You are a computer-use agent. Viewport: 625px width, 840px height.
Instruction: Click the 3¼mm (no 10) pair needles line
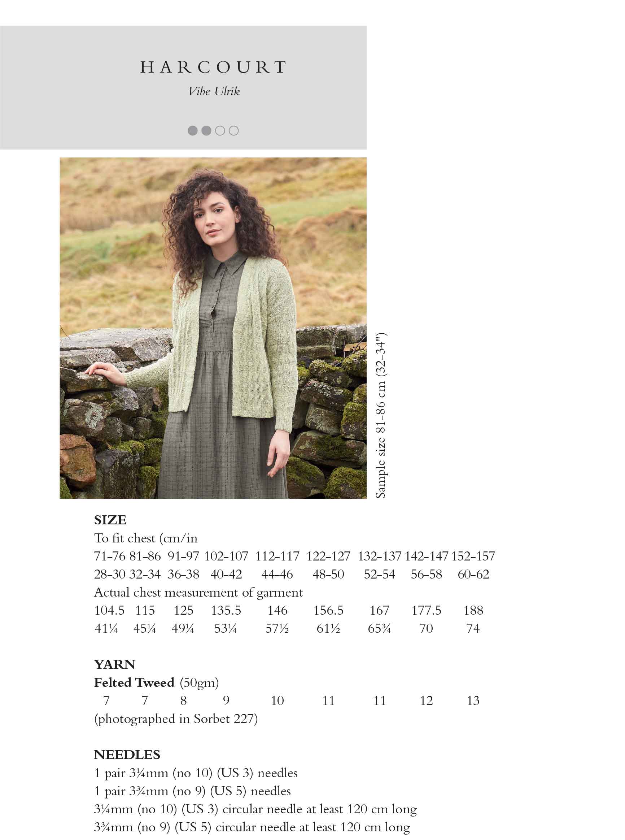[x=196, y=773]
